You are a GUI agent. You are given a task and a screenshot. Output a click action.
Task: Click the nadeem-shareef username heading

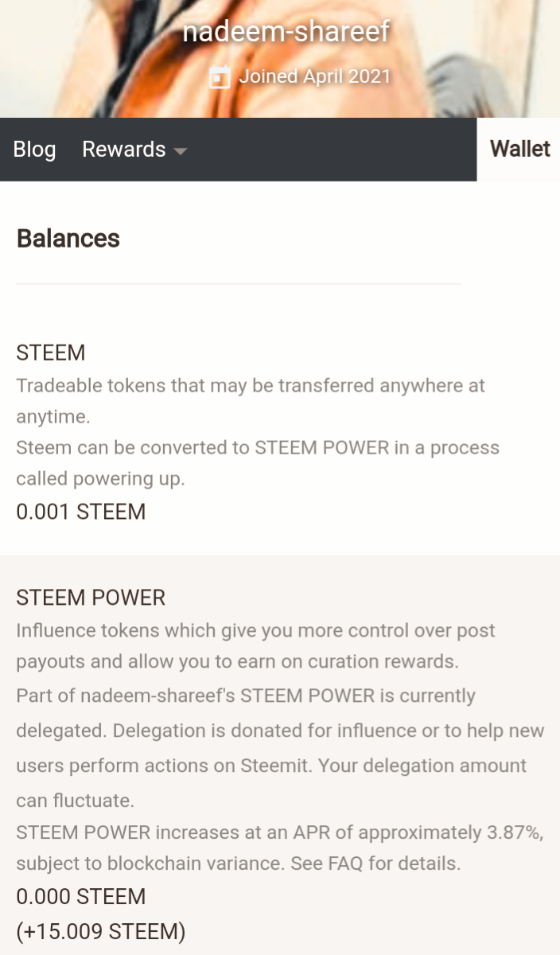pyautogui.click(x=286, y=32)
